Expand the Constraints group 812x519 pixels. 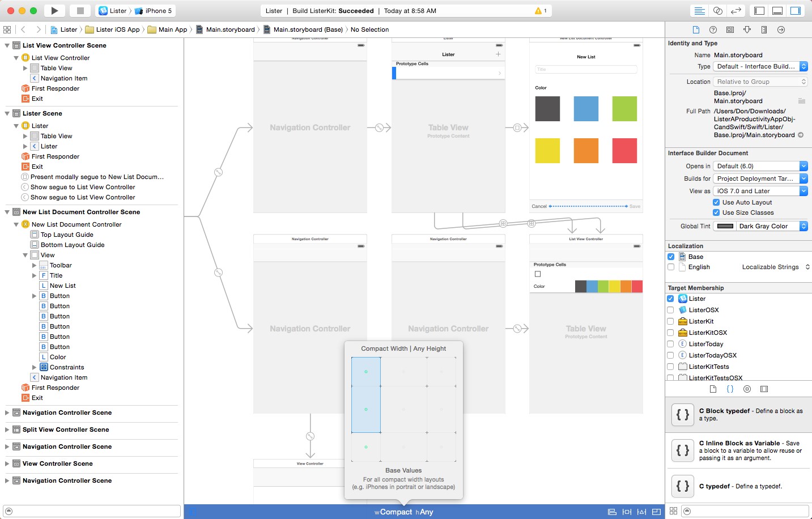[x=34, y=367]
